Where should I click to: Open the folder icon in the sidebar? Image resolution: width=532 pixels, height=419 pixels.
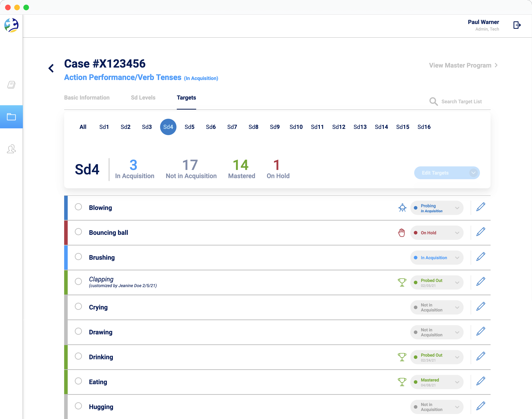(x=11, y=117)
